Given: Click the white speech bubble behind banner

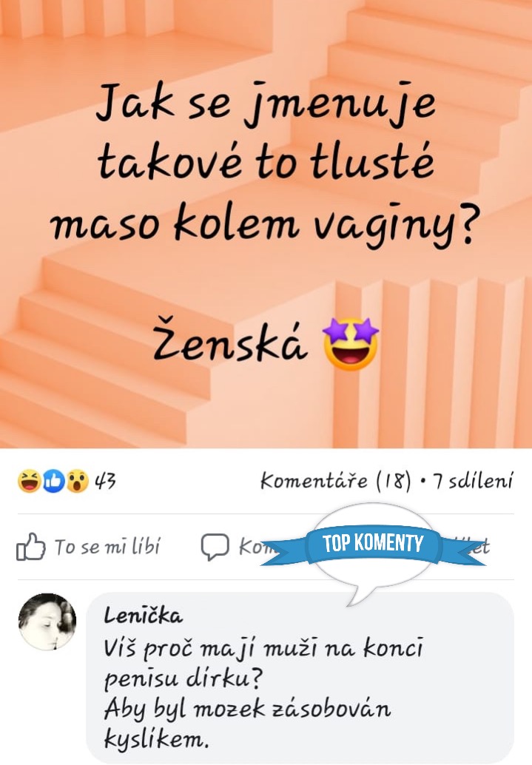Looking at the screenshot, I should click(x=373, y=553).
